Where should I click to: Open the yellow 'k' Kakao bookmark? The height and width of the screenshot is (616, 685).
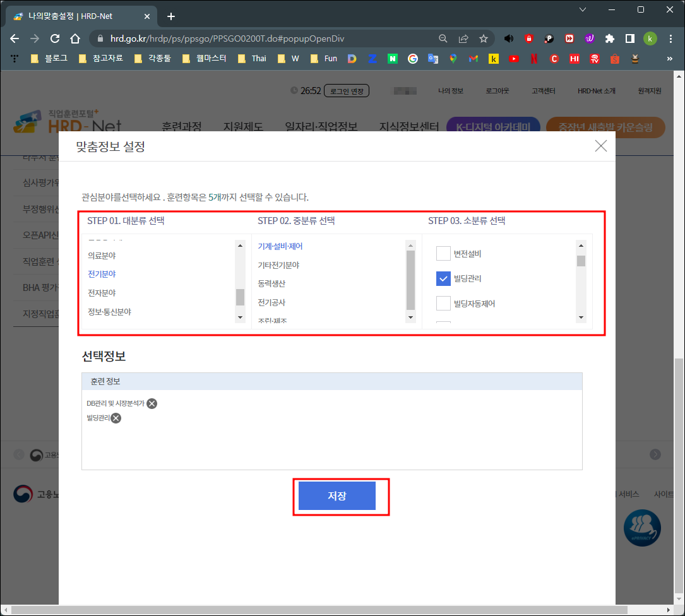click(493, 59)
